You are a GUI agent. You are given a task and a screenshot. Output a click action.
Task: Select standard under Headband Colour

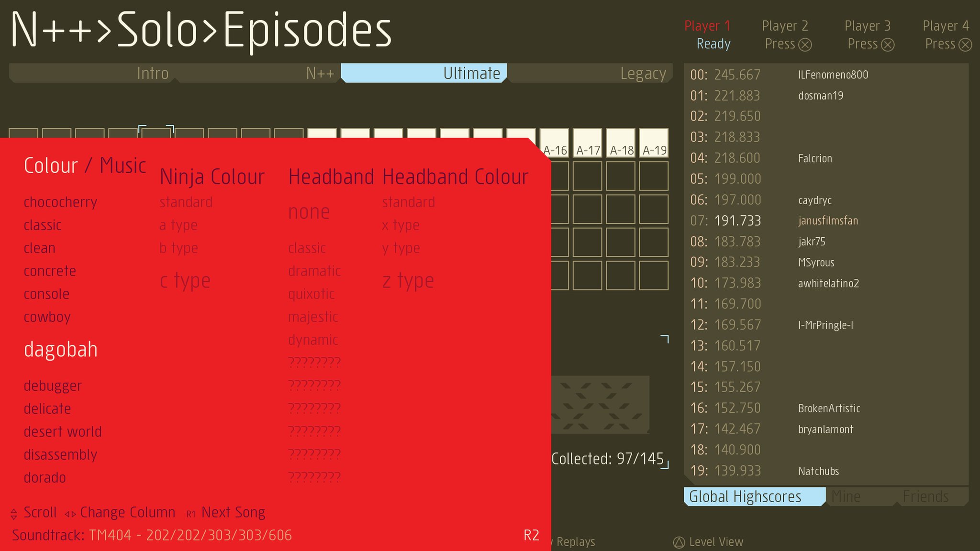pyautogui.click(x=408, y=202)
